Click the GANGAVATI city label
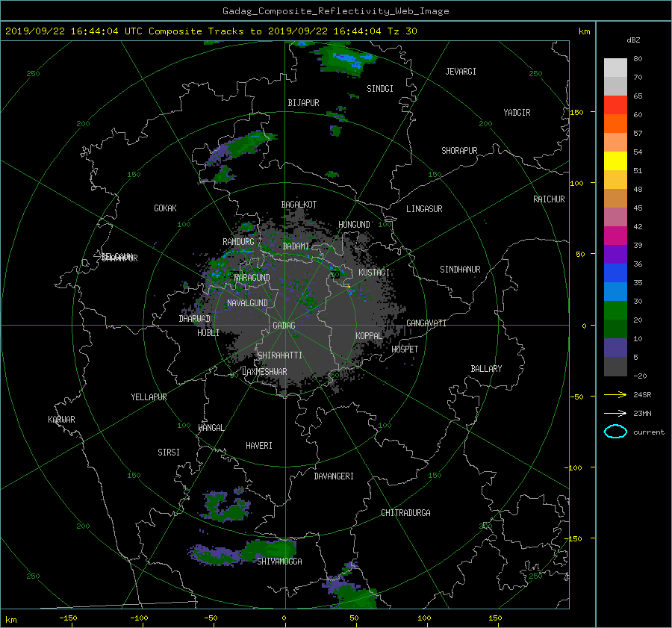Screen dimensions: 672x628 [x=426, y=323]
